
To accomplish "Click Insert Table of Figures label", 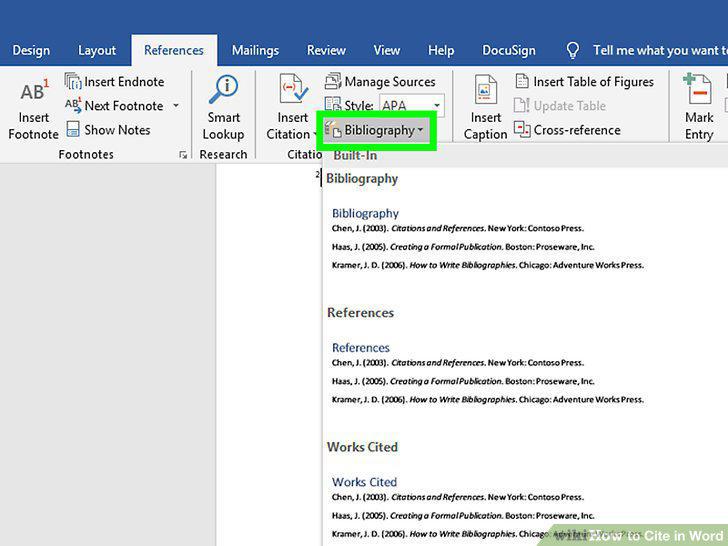I will [x=593, y=82].
